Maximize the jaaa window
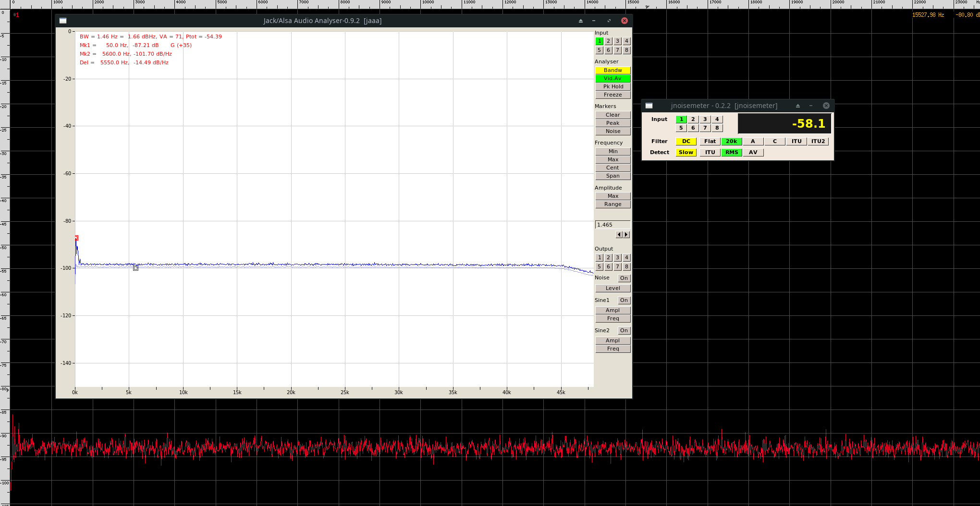The width and height of the screenshot is (980, 506). 609,21
